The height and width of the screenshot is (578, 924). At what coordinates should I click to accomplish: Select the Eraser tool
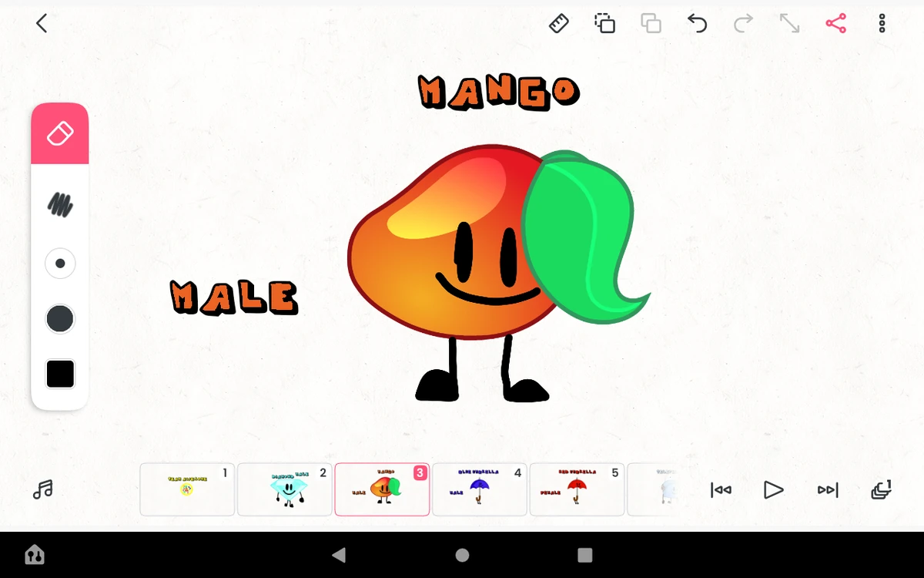60,133
